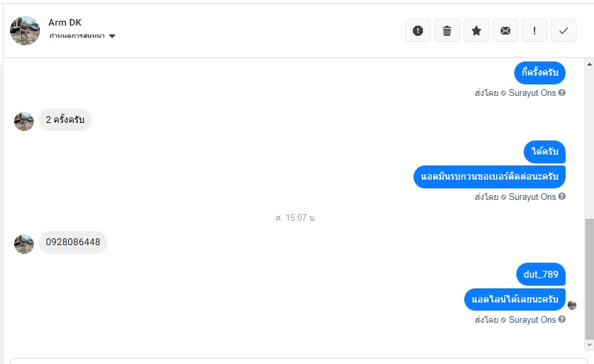Click the 'dut_789' message bubble

541,274
